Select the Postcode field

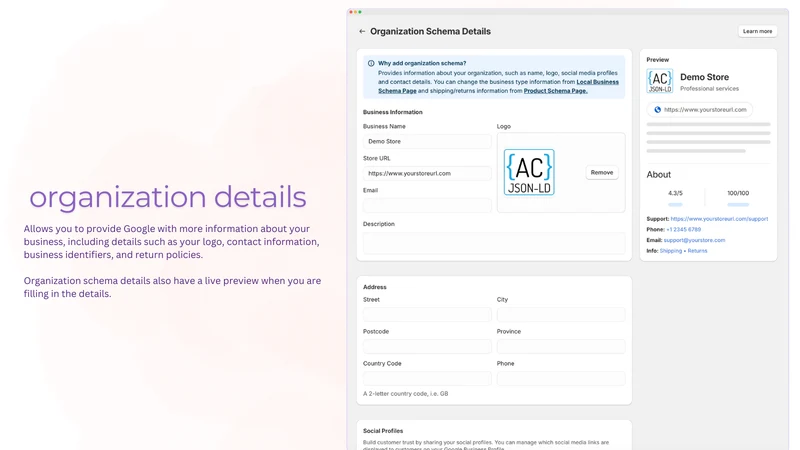point(427,346)
